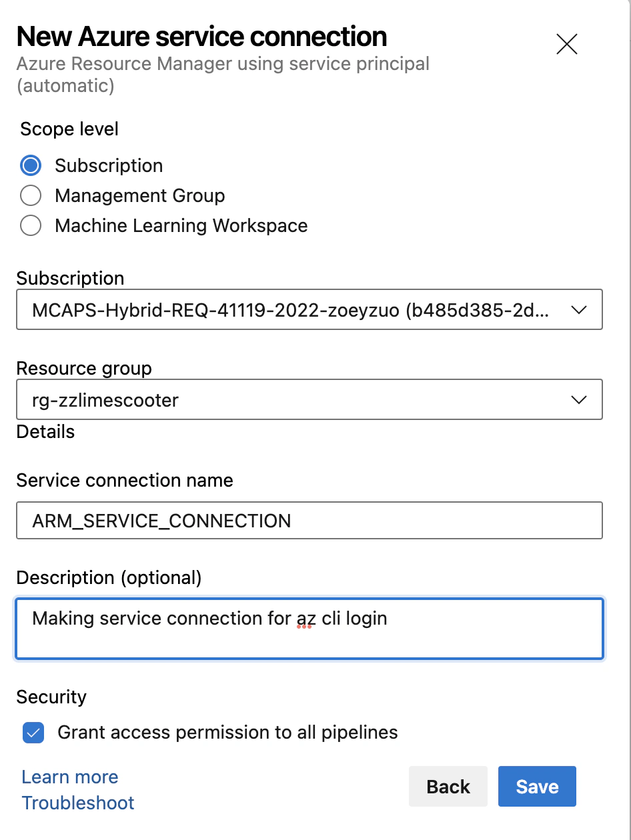Choose the Management Group radio button
Viewport: 631px width, 840px height.
31,196
